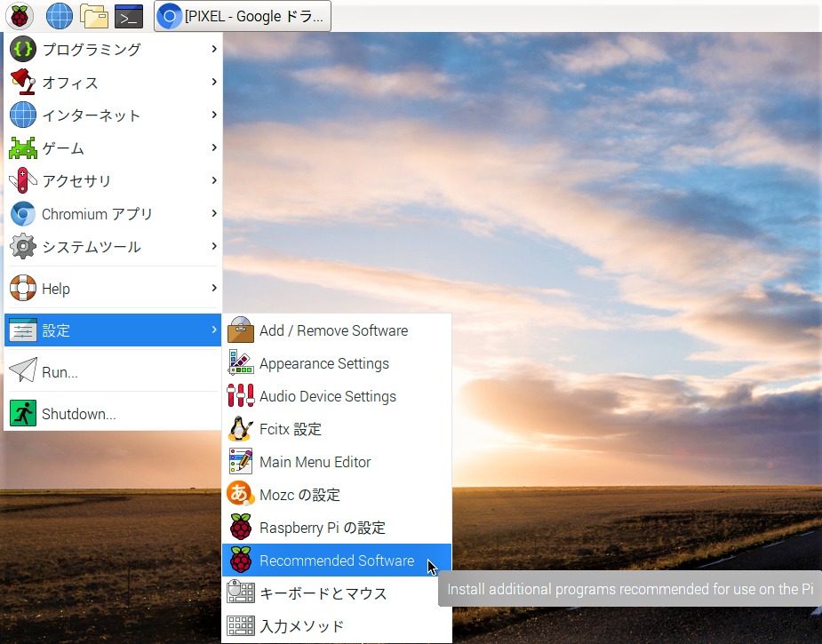Screen dimensions: 822x644
Task: Launch Main Menu Editor
Action: (337, 462)
